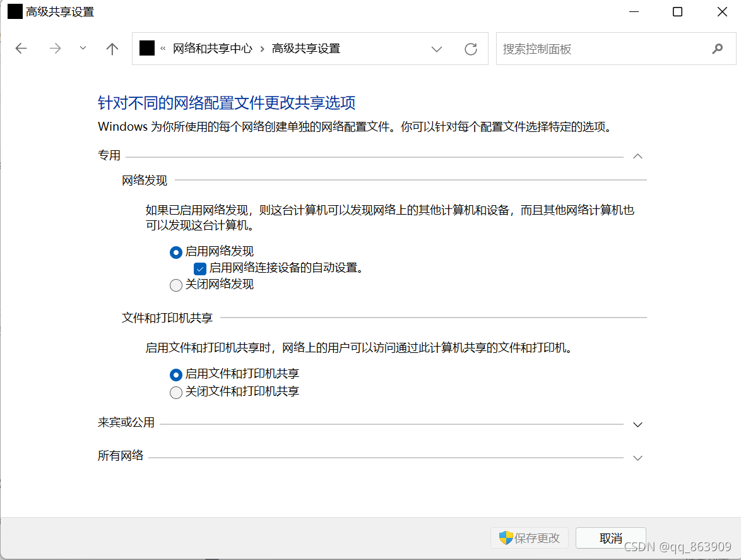This screenshot has width=741, height=560.
Task: Click the window title bar icon
Action: click(15, 11)
